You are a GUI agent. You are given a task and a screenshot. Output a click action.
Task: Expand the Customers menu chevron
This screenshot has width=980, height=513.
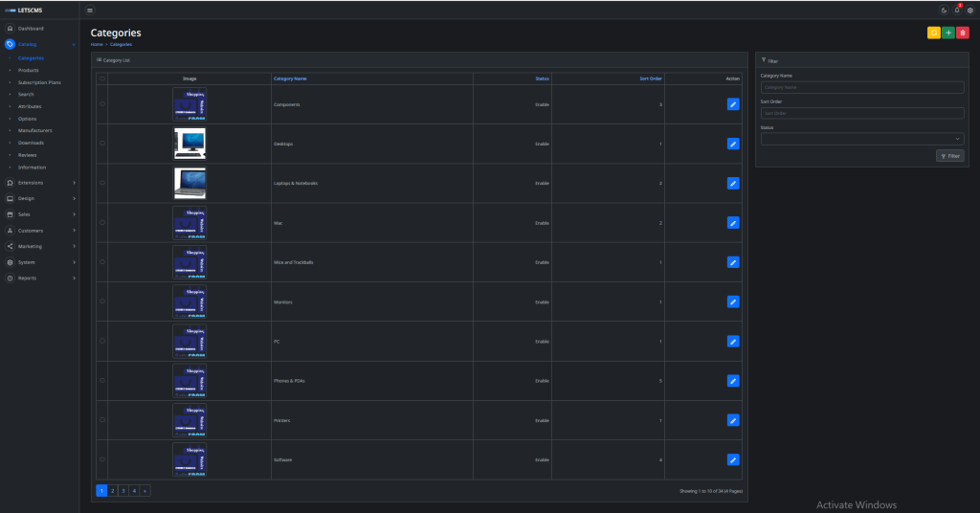tap(74, 231)
